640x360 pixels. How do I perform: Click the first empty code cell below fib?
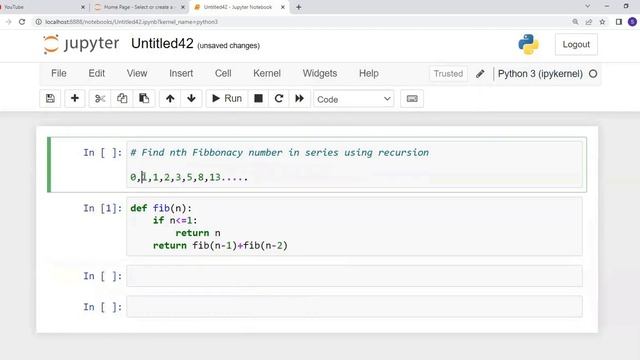354,276
